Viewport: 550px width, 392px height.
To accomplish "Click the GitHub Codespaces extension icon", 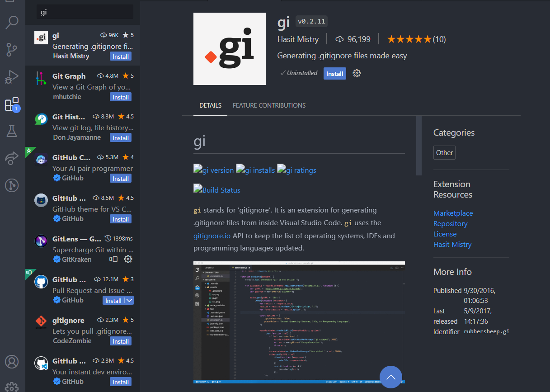I will 41,364.
